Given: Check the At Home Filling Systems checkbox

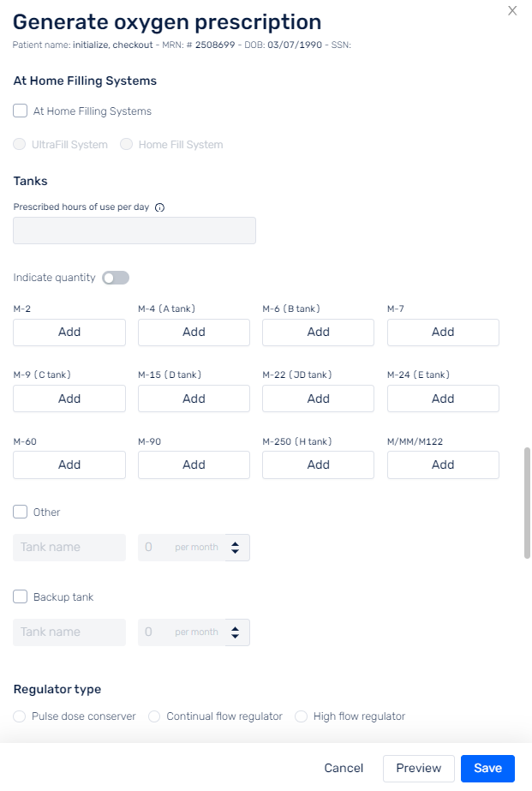Looking at the screenshot, I should click(x=21, y=111).
